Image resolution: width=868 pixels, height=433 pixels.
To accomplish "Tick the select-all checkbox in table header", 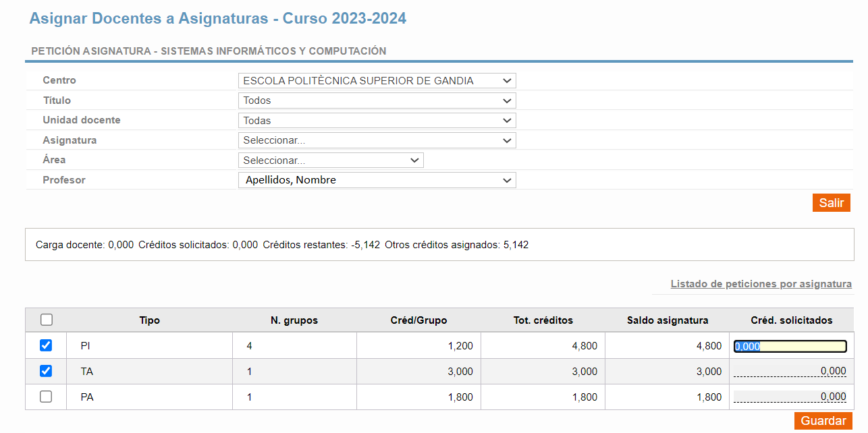I will coord(47,320).
